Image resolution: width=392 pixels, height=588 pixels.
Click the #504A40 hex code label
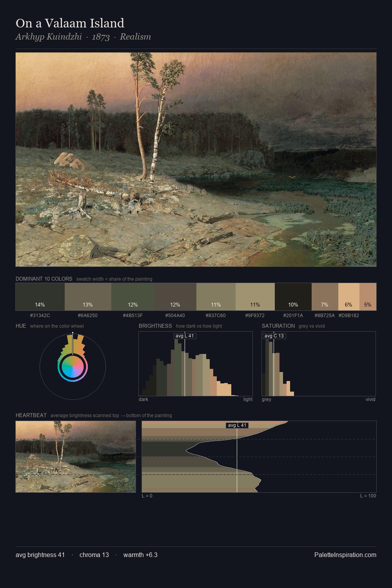175,316
